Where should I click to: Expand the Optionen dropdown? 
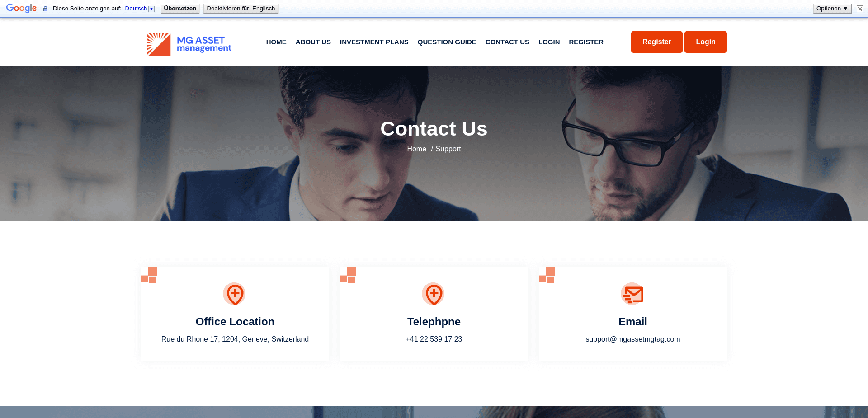pyautogui.click(x=832, y=9)
